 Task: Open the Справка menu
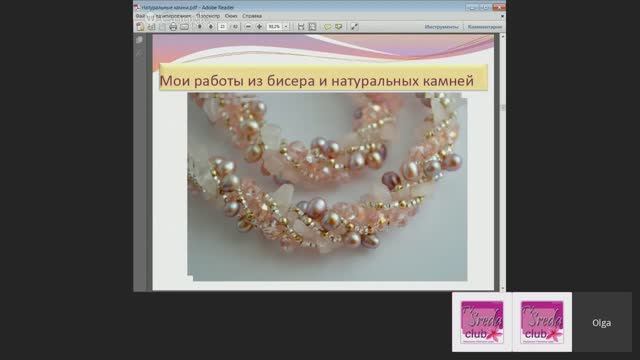click(x=252, y=16)
